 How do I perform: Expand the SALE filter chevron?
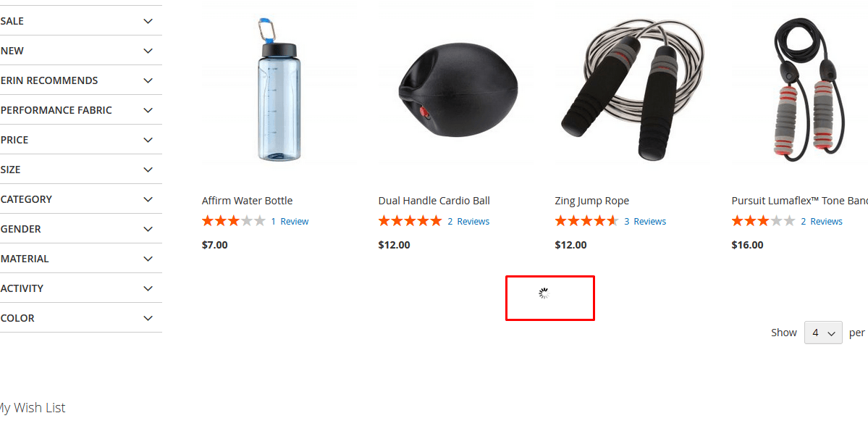pos(148,21)
